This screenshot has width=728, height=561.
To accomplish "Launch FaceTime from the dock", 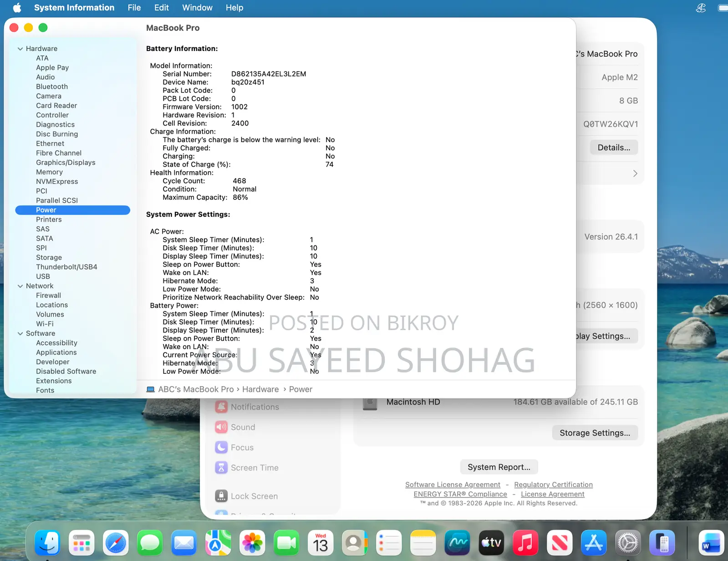I will [x=286, y=543].
